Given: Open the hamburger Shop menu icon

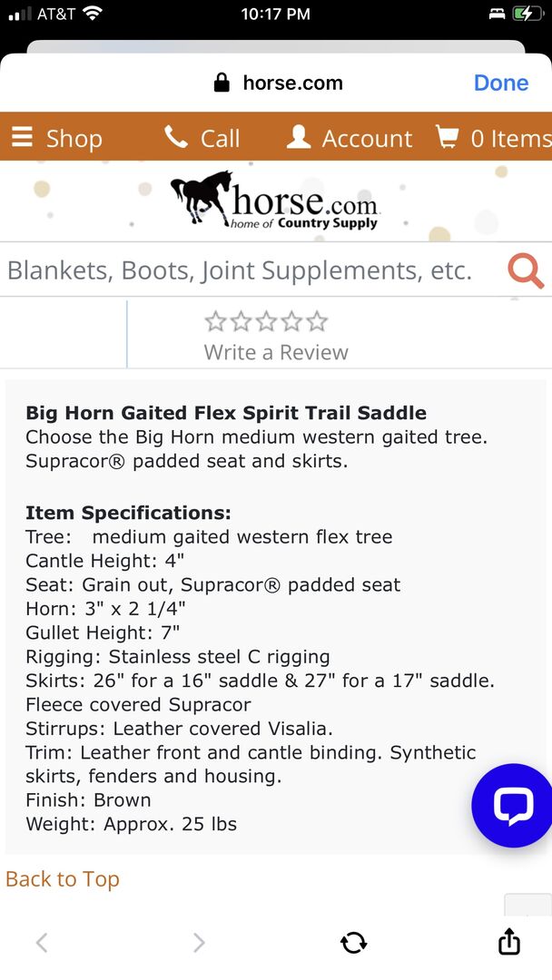Looking at the screenshot, I should point(22,137).
